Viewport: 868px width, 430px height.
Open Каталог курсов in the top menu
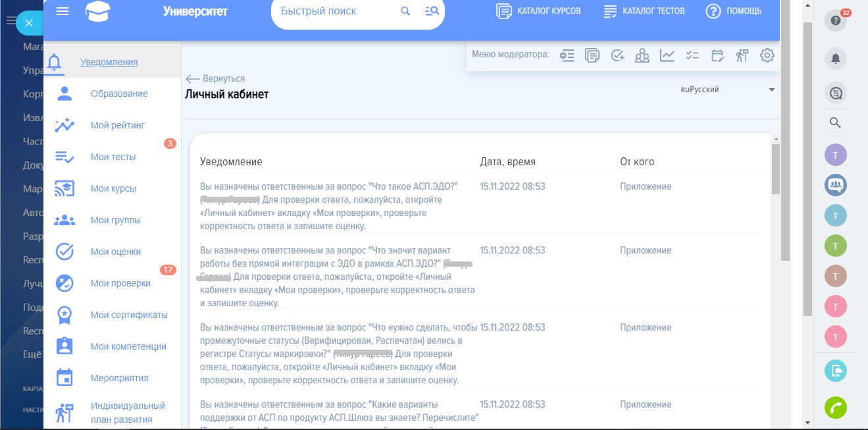click(539, 11)
